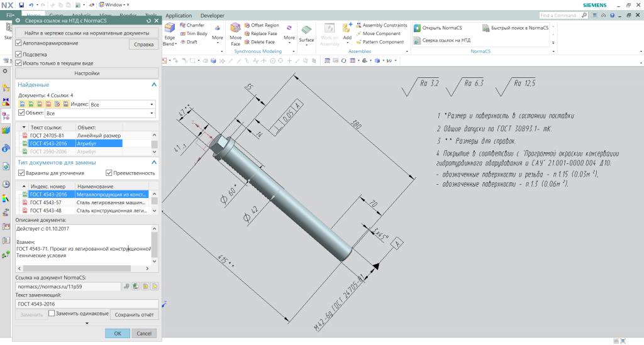Click the gray document filter icon
The image size is (644, 345).
(65, 104)
